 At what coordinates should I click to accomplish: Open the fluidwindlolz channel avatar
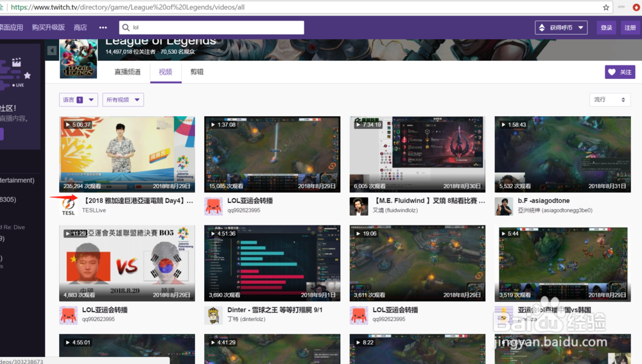[359, 206]
